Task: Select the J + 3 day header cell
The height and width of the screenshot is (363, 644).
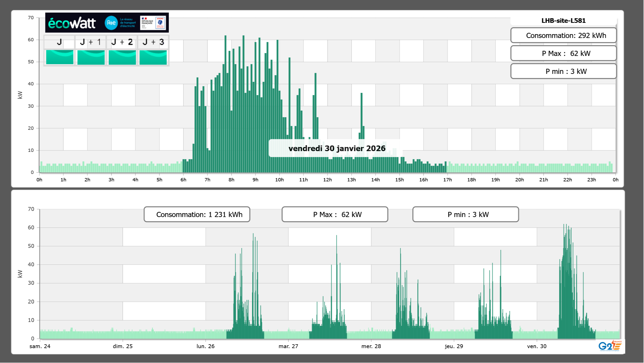Action: (x=153, y=42)
